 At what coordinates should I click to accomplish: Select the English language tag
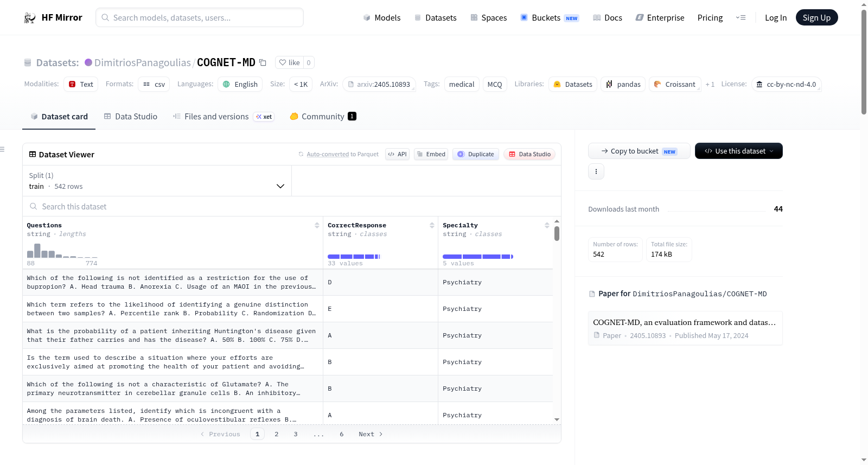240,84
